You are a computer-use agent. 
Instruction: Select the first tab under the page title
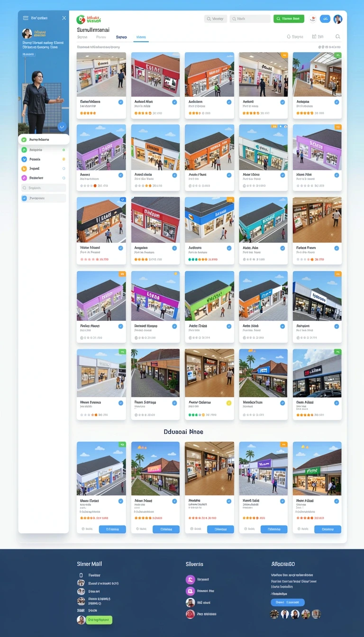pyautogui.click(x=82, y=37)
